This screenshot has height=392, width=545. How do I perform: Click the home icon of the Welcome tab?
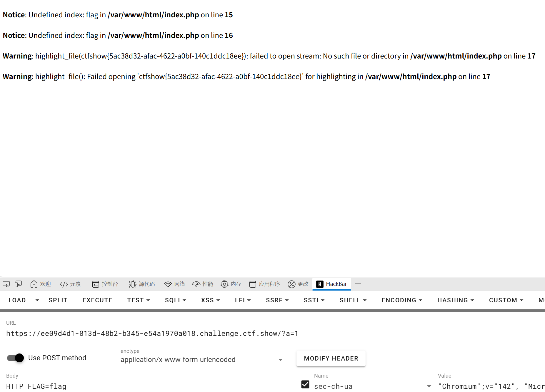pos(34,284)
